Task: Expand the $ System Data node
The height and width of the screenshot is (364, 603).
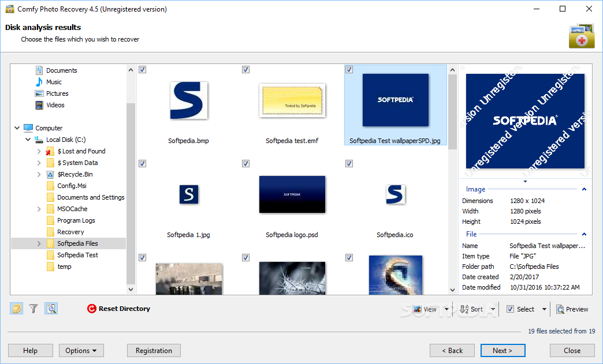Action: point(39,163)
